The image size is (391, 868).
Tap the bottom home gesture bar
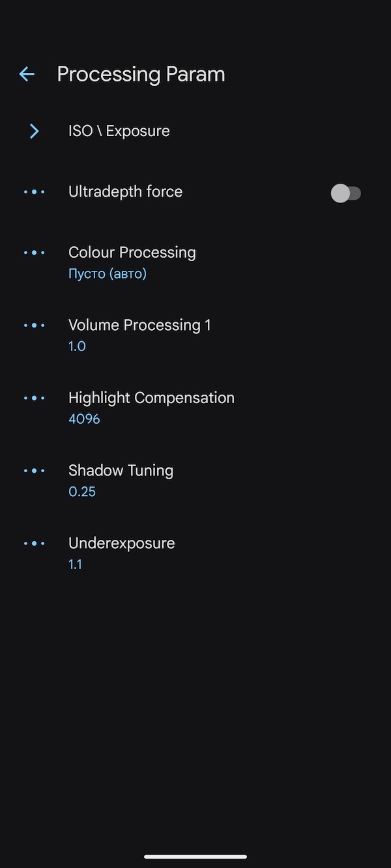(x=195, y=856)
